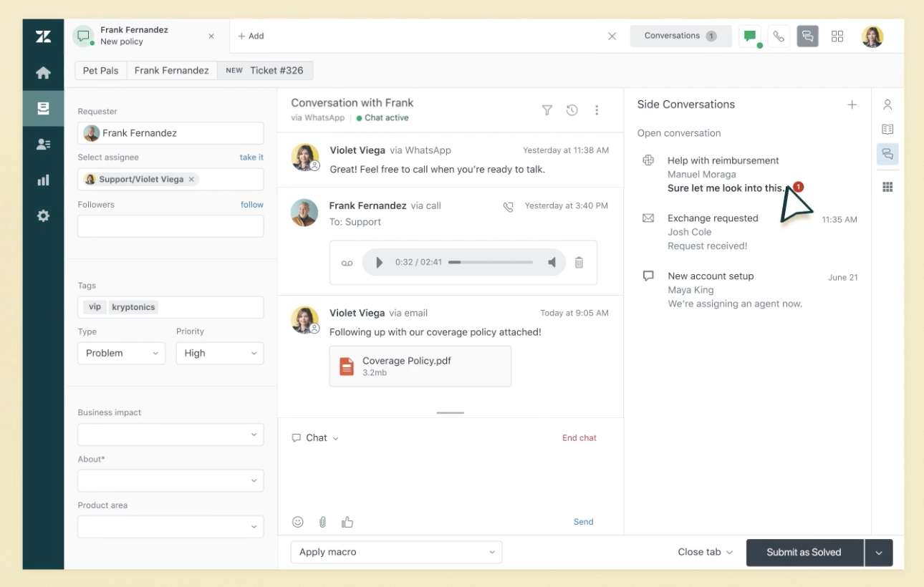This screenshot has height=587, width=924.
Task: Open the Home icon in sidebar
Action: [43, 73]
